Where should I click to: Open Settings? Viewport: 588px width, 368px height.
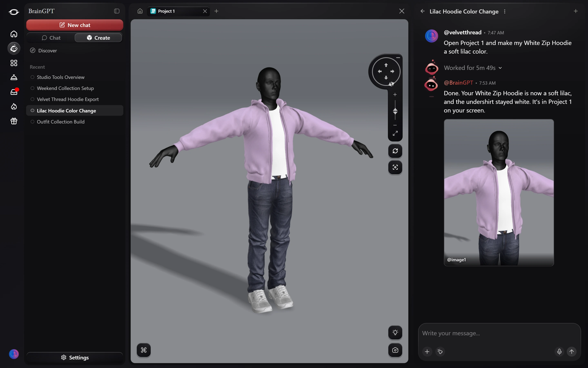[75, 357]
